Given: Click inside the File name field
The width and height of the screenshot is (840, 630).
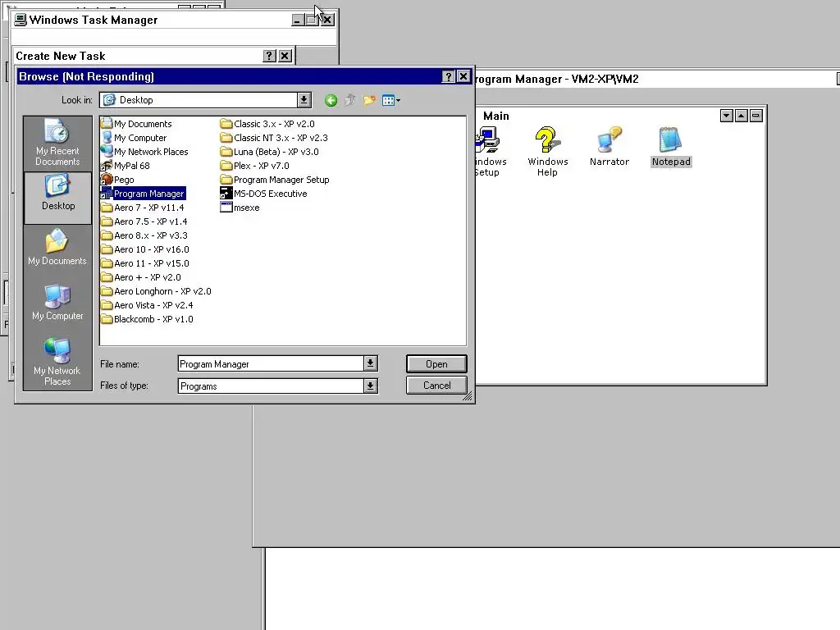Looking at the screenshot, I should (271, 363).
